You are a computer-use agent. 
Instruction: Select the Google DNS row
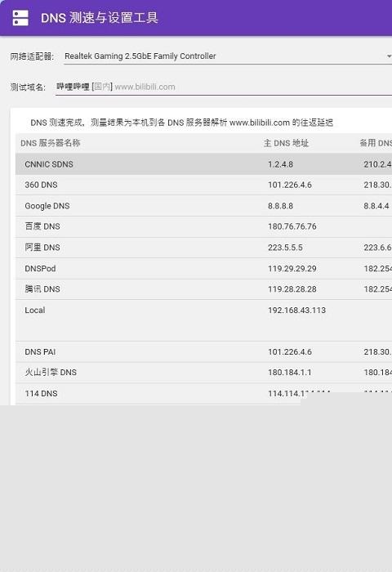203,206
